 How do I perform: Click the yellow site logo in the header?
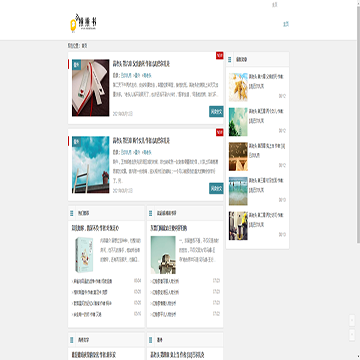tap(83, 23)
